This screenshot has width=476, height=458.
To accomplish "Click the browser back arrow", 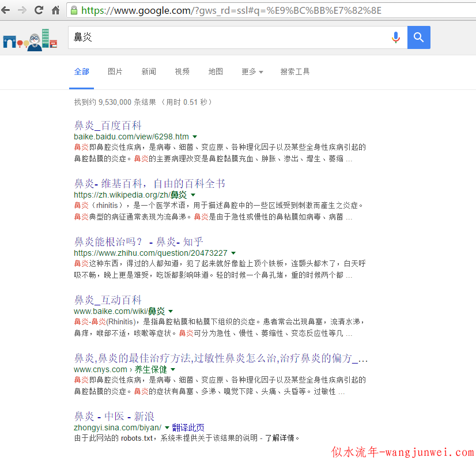I will tap(6, 10).
